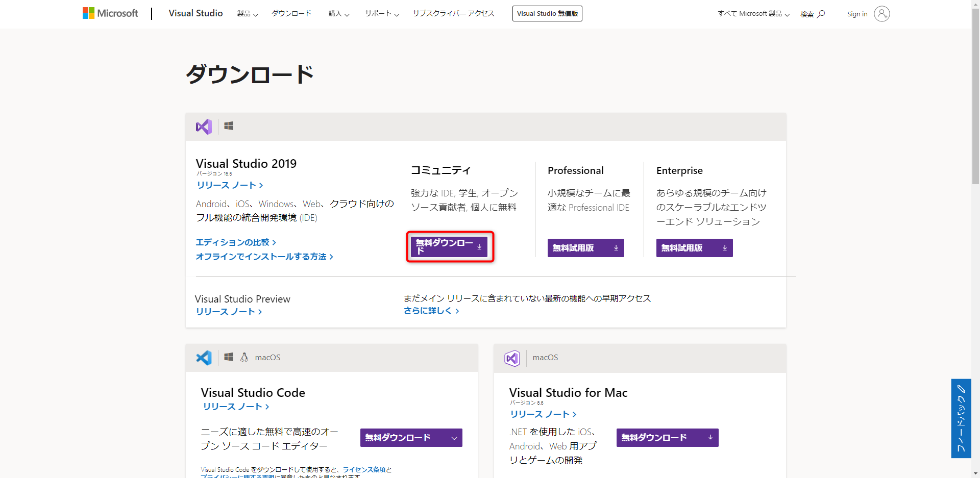Click the Visual Studio 2019 purple logo icon

(204, 127)
